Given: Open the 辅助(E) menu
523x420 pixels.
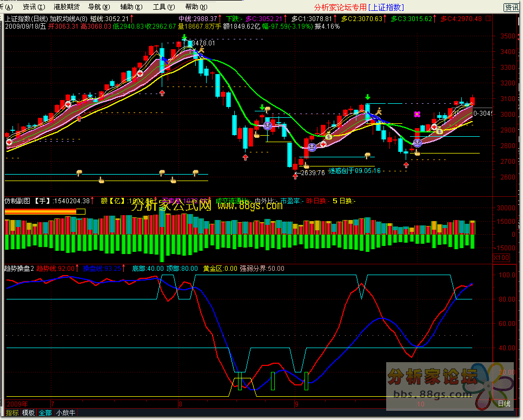Looking at the screenshot, I should (x=131, y=6).
